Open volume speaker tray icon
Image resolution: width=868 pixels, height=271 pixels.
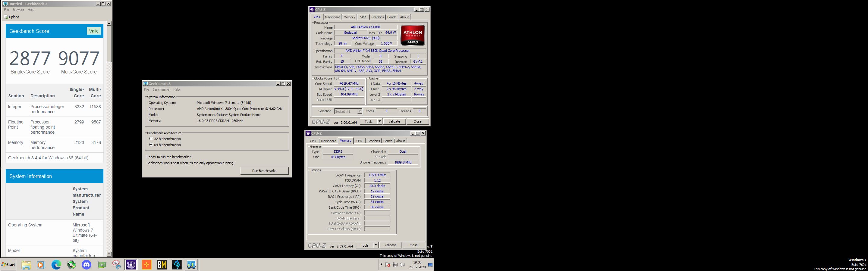(402, 265)
